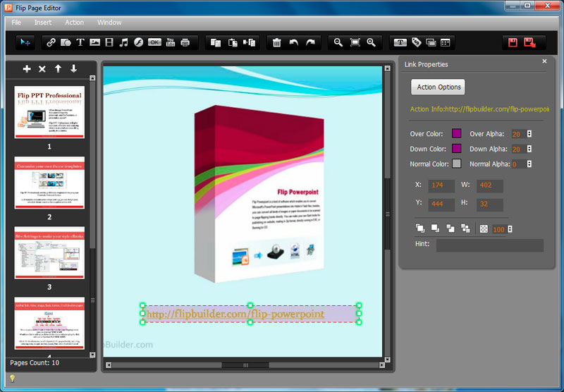Click the Y position field
This screenshot has height=392, width=564.
[x=441, y=204]
